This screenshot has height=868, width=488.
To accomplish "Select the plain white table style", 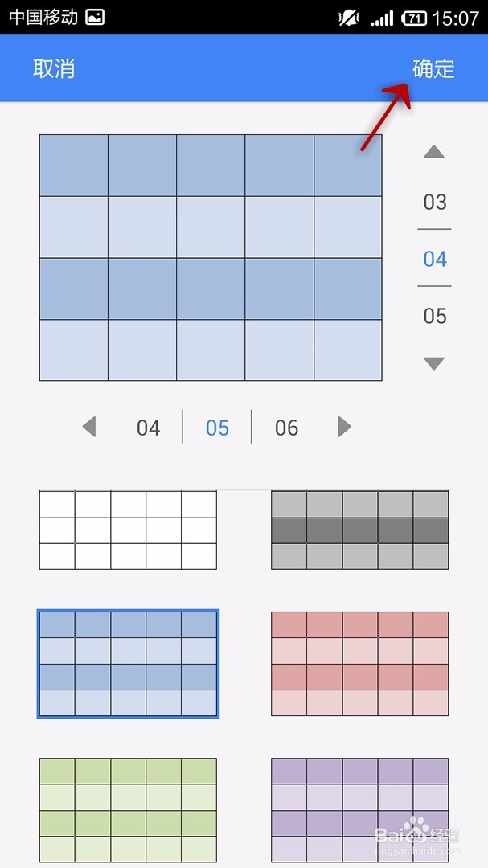I will point(128,530).
